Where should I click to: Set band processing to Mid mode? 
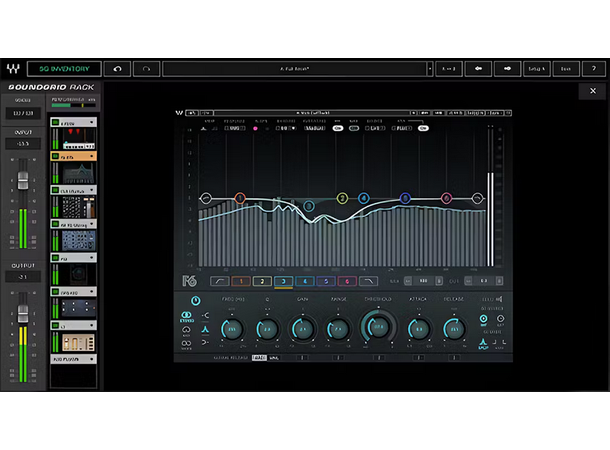pyautogui.click(x=187, y=330)
